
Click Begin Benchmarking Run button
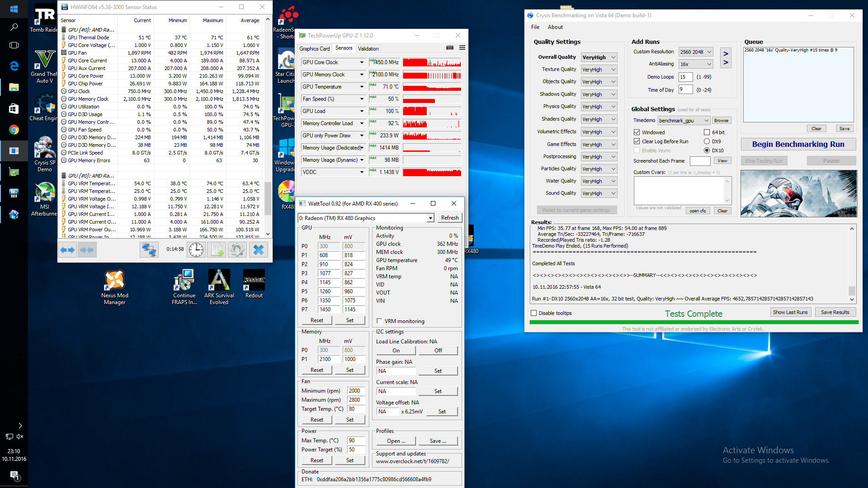tap(798, 144)
